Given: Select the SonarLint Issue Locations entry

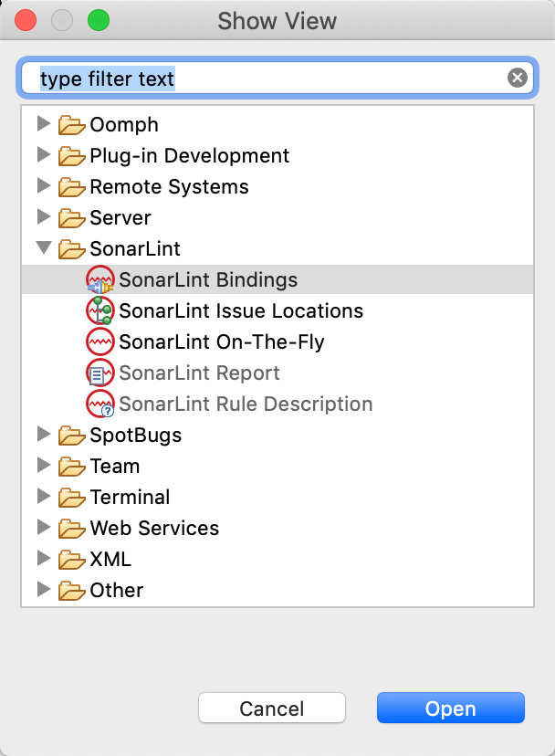Looking at the screenshot, I should [x=241, y=311].
